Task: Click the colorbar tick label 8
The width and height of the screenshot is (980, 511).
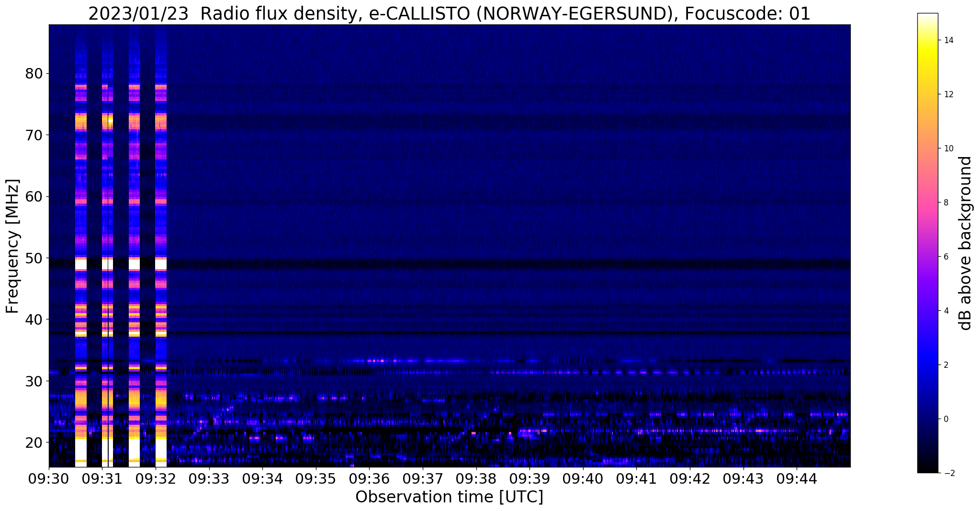Action: 946,203
